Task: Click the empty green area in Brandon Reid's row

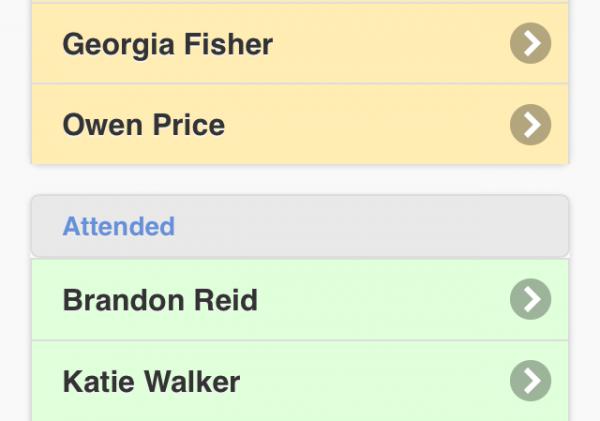Action: click(x=383, y=300)
